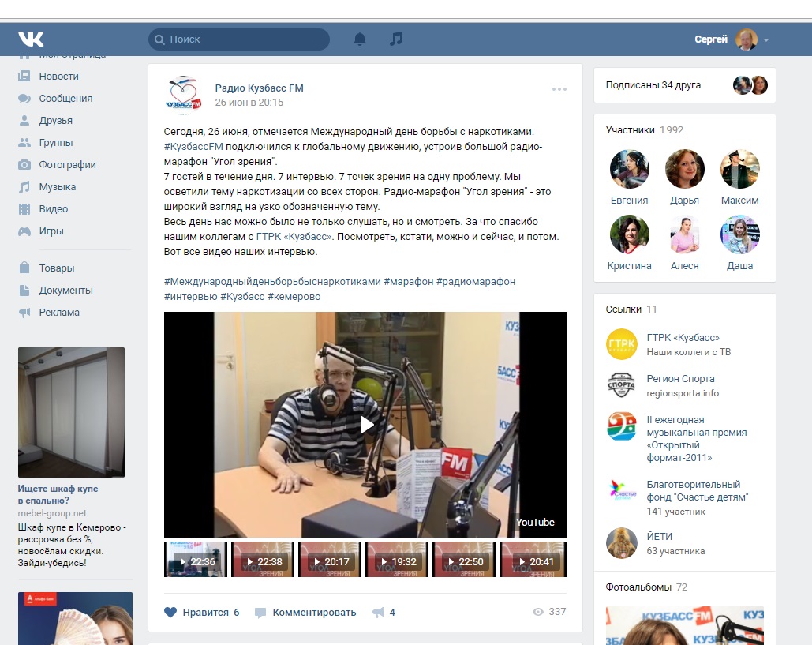This screenshot has height=645, width=812.
Task: Open member Евгения's profile photo
Action: [x=629, y=169]
